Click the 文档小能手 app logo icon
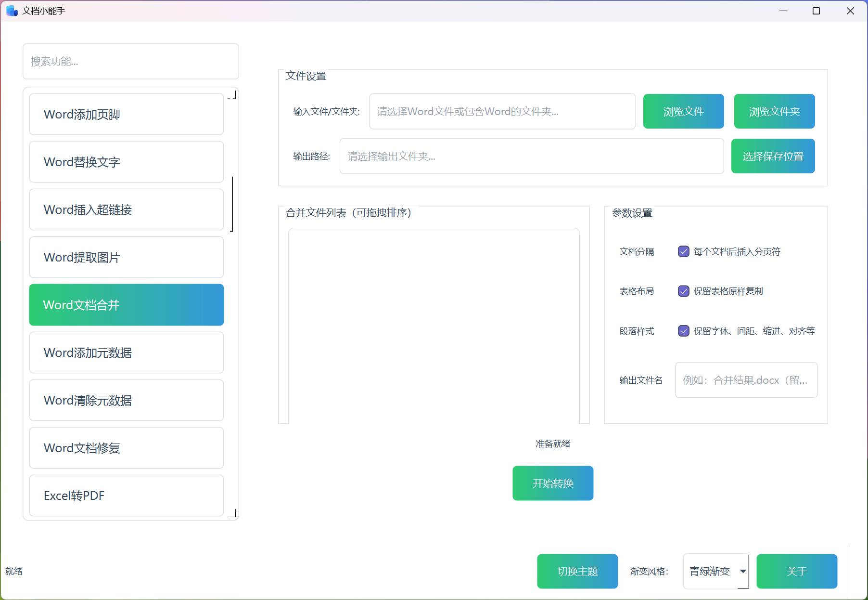 point(11,10)
